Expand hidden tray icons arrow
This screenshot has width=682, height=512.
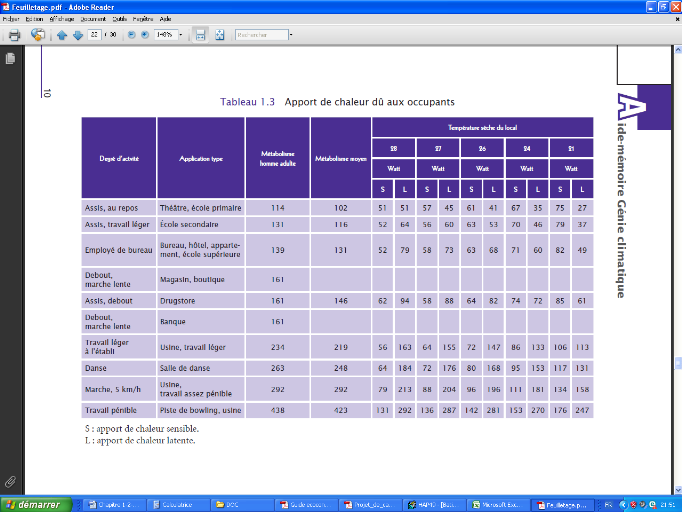tap(623, 505)
